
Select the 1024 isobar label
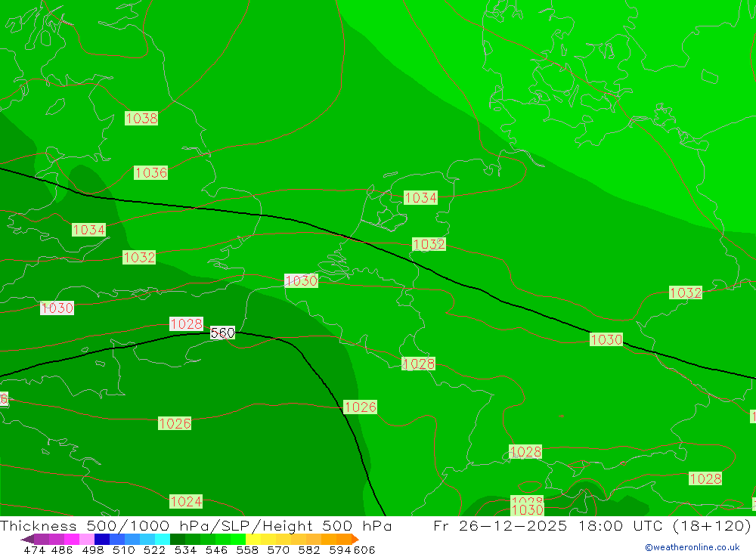186,501
